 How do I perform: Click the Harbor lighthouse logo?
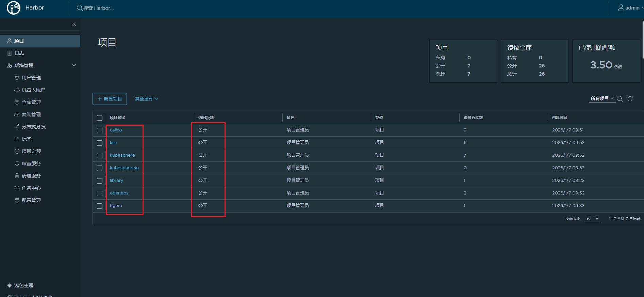tap(14, 8)
